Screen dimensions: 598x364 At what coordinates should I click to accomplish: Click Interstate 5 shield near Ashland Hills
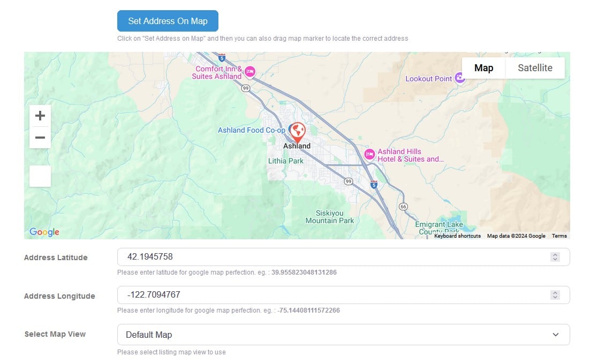pos(374,185)
